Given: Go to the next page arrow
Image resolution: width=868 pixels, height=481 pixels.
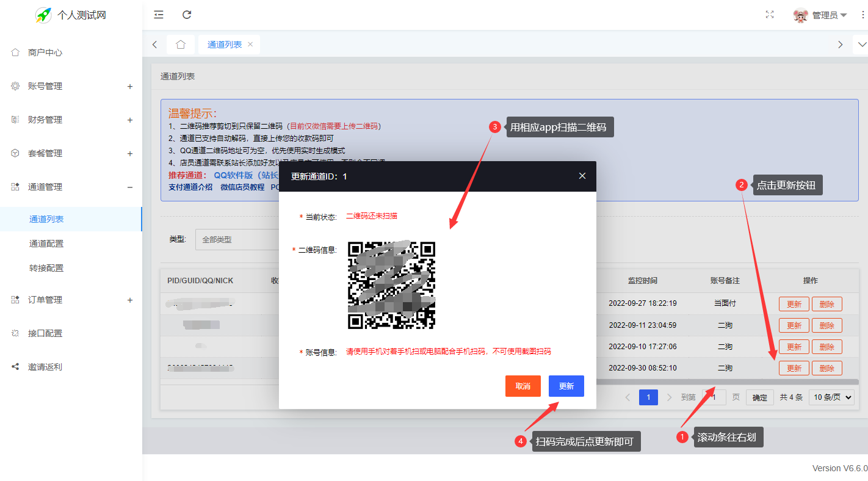Looking at the screenshot, I should (x=670, y=397).
